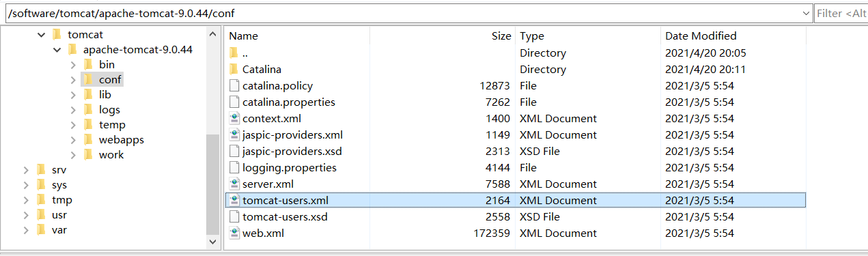Click the webapps label in folder tree

coord(122,140)
